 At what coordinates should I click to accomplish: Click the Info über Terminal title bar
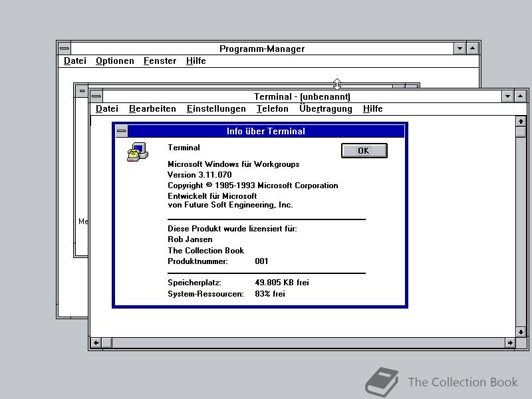[x=266, y=131]
